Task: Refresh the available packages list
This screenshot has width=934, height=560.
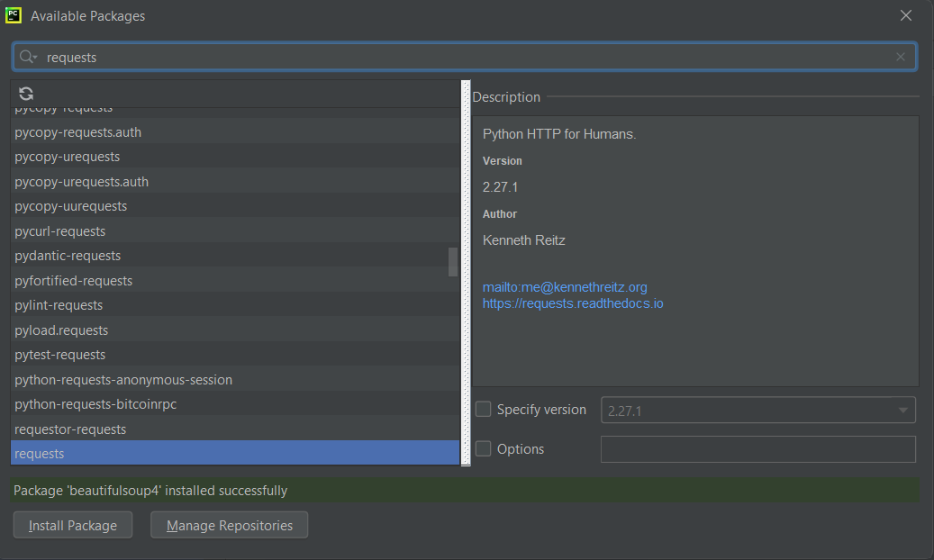Action: coord(25,93)
